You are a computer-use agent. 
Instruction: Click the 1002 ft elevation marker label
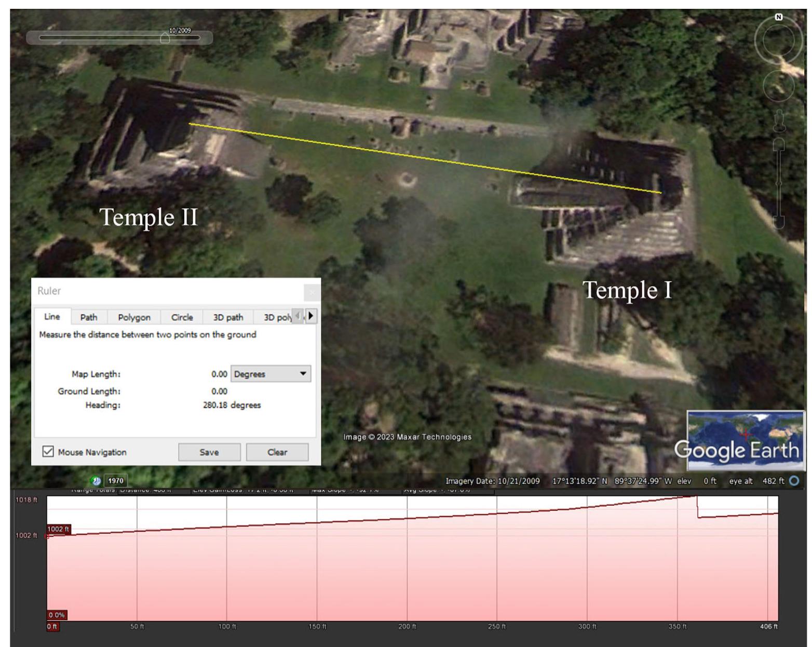(x=58, y=529)
